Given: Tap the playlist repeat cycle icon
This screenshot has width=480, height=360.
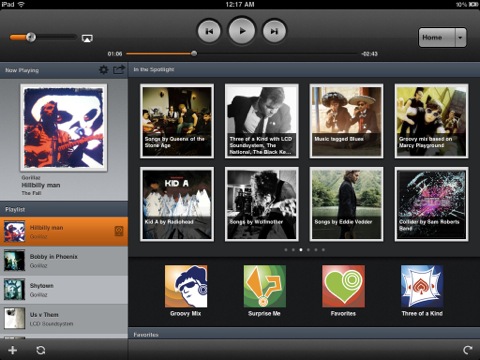Looking at the screenshot, I should [x=41, y=350].
